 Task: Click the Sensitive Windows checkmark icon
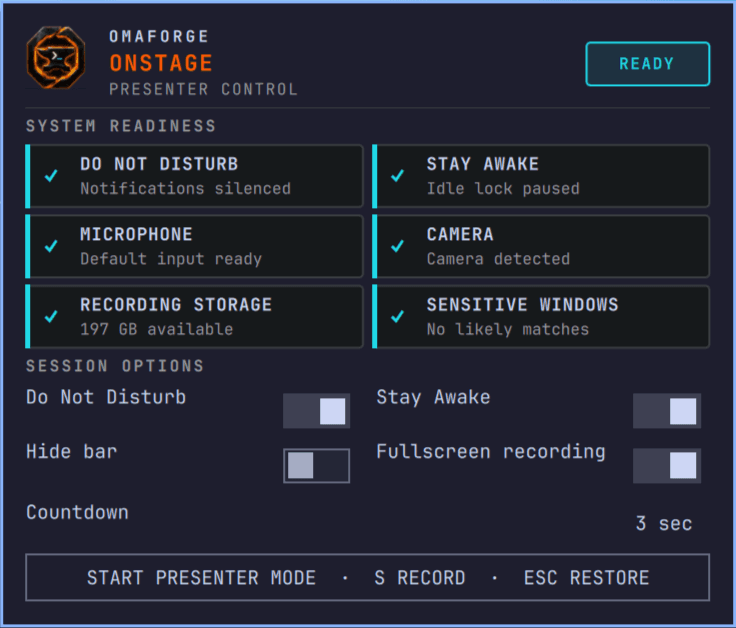click(398, 316)
